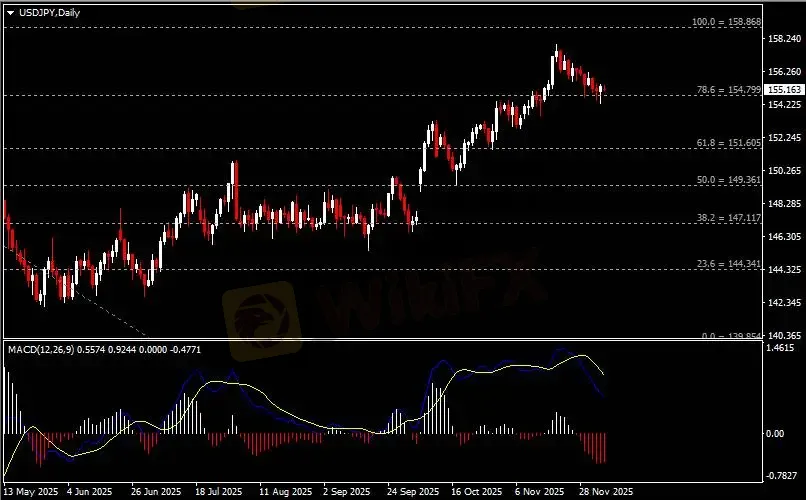Click the -0.7827 MACD scale value
This screenshot has height=500, width=806.
(x=781, y=476)
